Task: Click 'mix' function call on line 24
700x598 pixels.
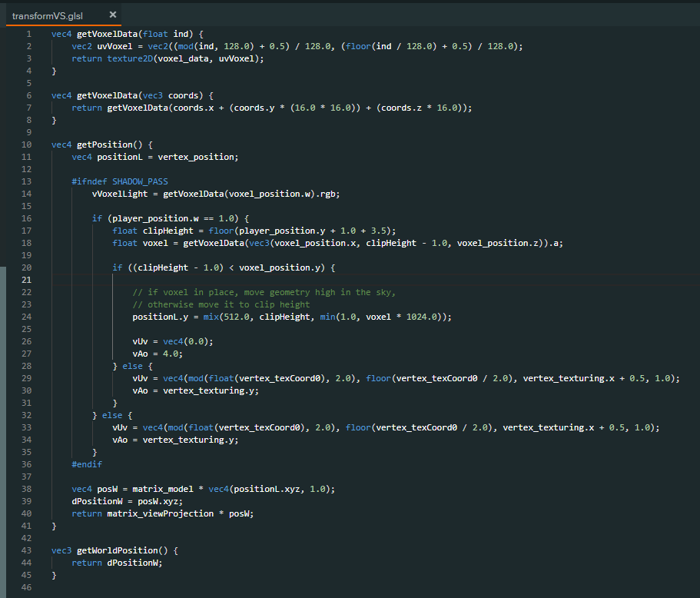Action: click(211, 317)
